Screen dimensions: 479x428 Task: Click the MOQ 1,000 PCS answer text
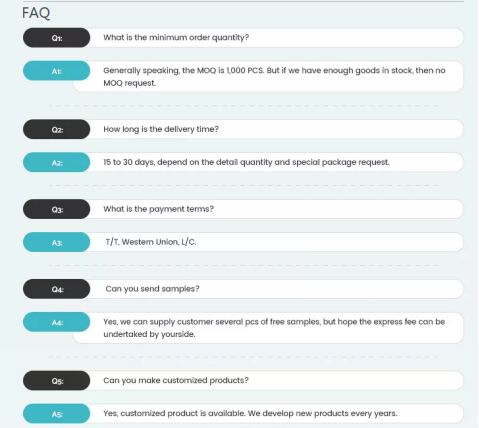[274, 77]
